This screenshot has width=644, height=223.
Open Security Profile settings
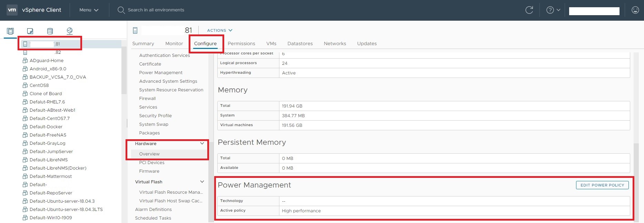coord(155,115)
